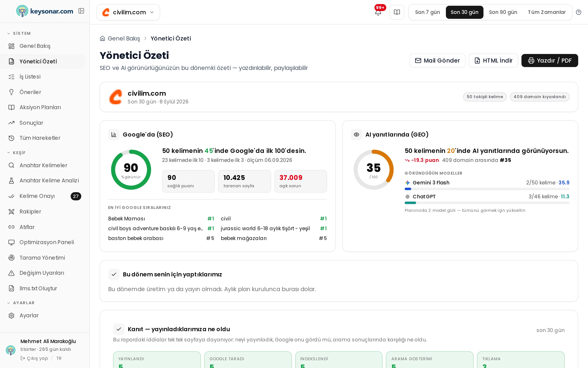
Task: Click the Yazdır / PDF button
Action: 550,60
